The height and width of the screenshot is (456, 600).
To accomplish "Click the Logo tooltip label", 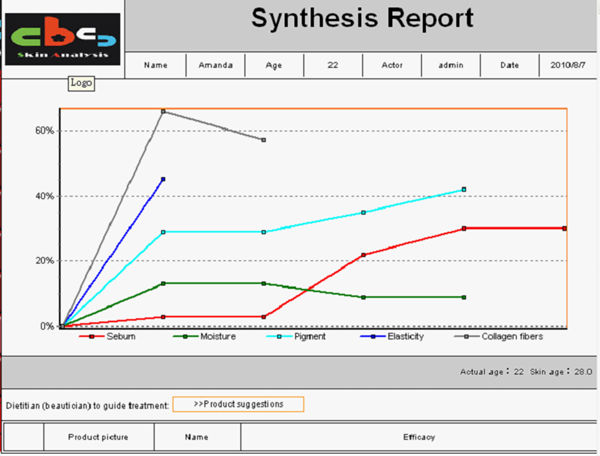I will click(81, 83).
